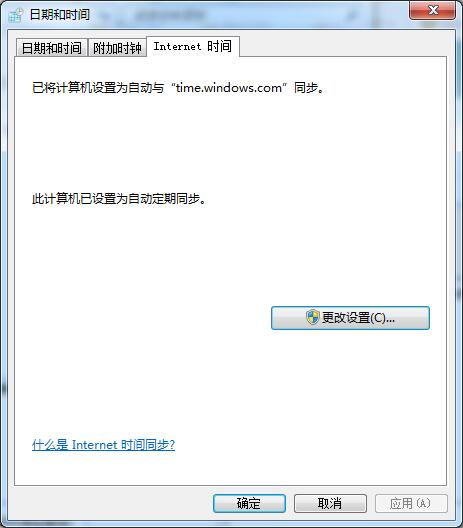Viewport: 463px width, 528px height.
Task: Click the word 同步 after the server name
Action: (306, 88)
